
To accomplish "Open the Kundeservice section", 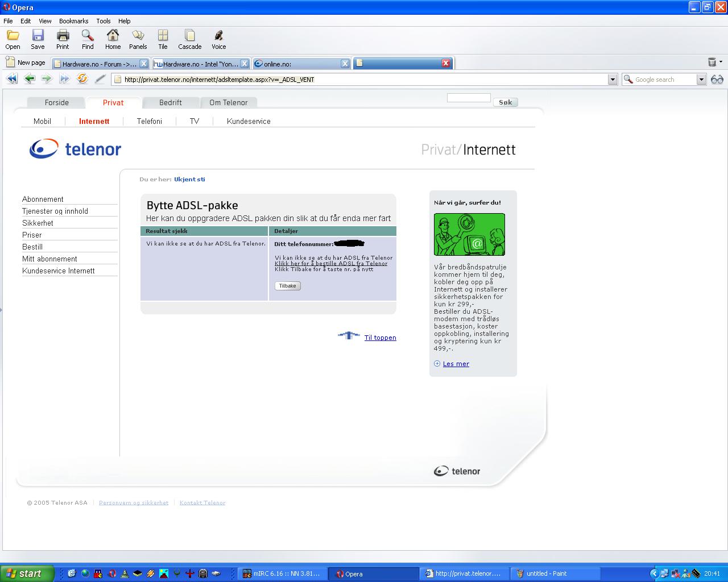I will 249,121.
